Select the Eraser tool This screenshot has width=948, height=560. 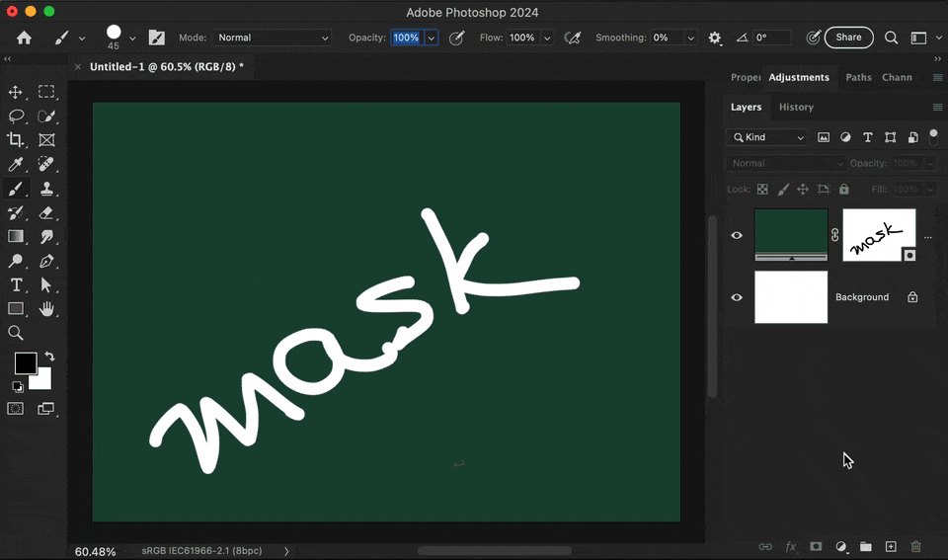click(x=46, y=213)
